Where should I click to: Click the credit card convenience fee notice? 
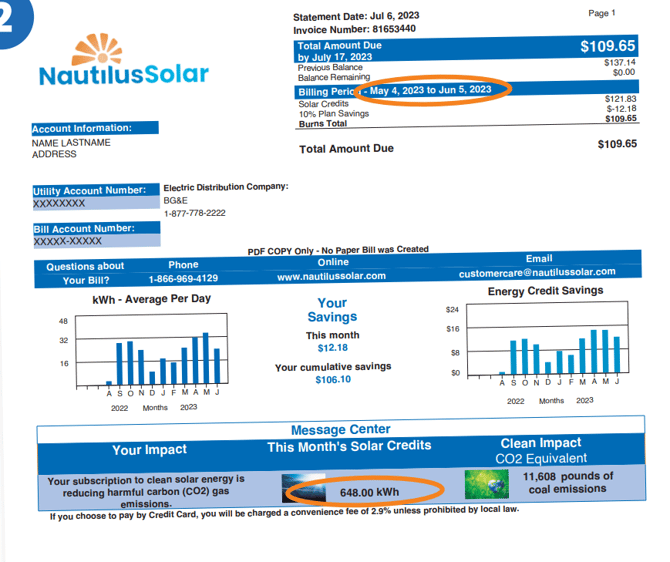[284, 512]
